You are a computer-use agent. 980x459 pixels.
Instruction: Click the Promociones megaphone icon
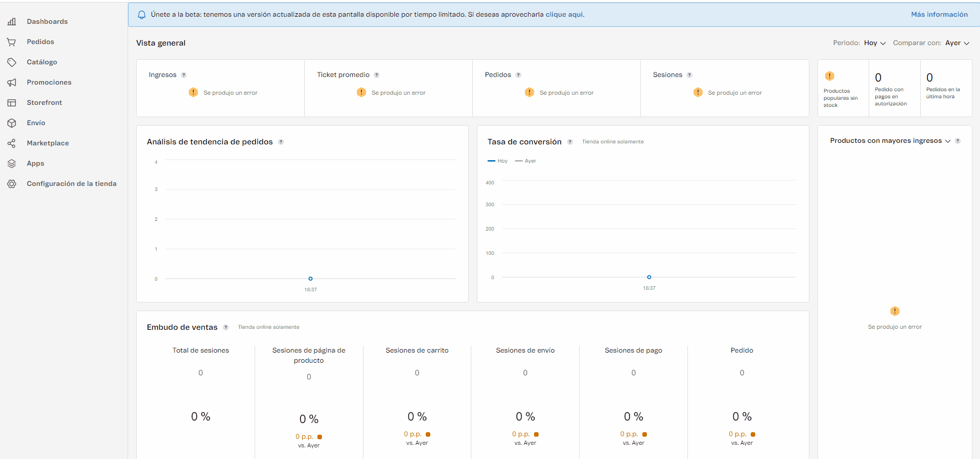click(x=12, y=83)
